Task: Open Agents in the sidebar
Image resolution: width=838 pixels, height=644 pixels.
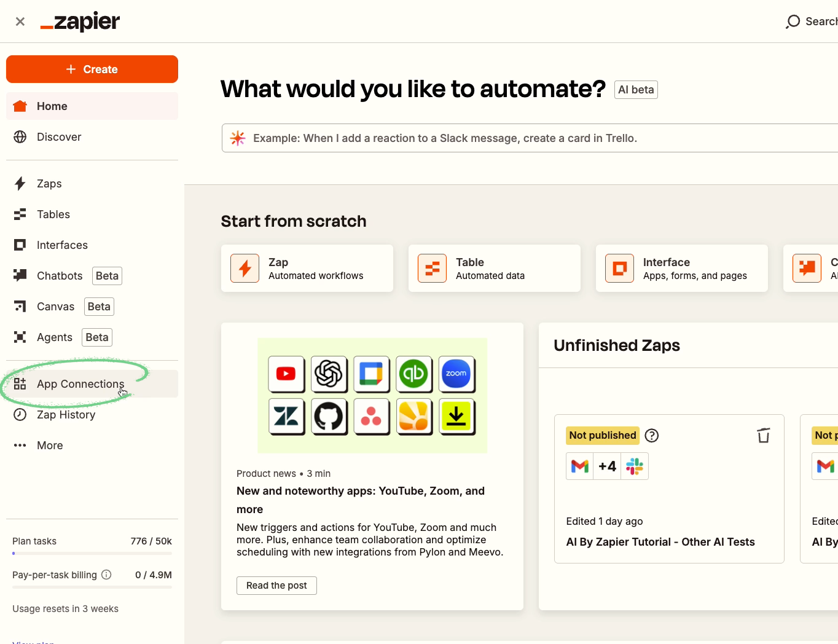Action: 92,337
